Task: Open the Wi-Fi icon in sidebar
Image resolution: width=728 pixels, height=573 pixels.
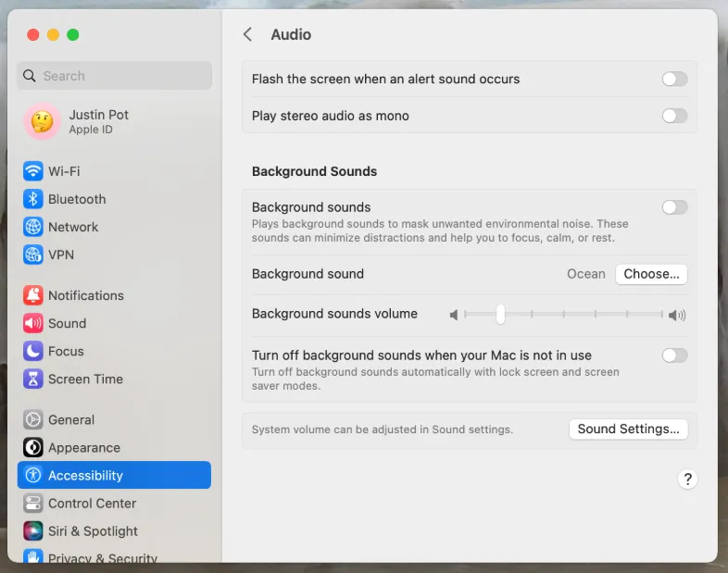Action: point(33,171)
